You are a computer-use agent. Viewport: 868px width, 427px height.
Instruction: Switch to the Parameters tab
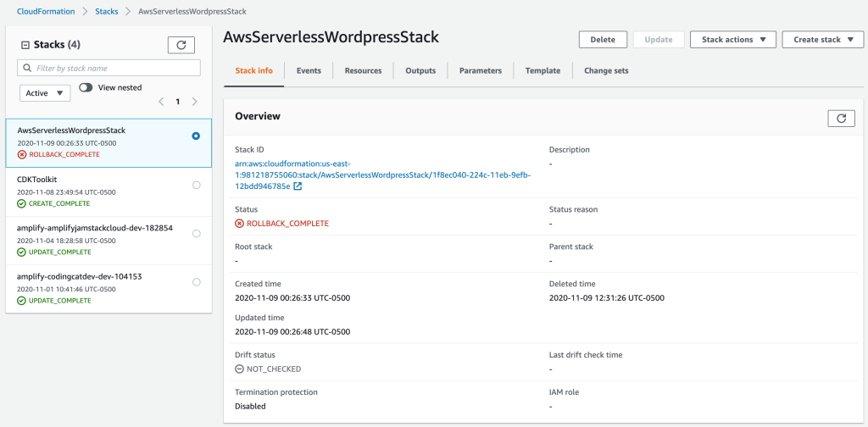click(x=481, y=71)
